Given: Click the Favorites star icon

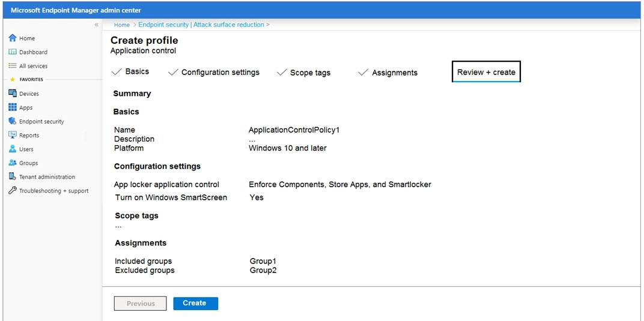Looking at the screenshot, I should 13,80.
